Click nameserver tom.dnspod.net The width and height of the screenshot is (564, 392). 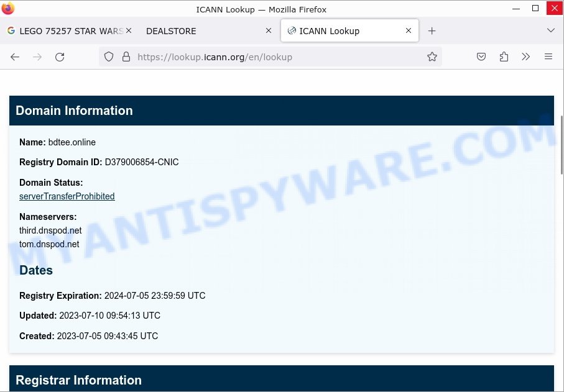point(49,244)
